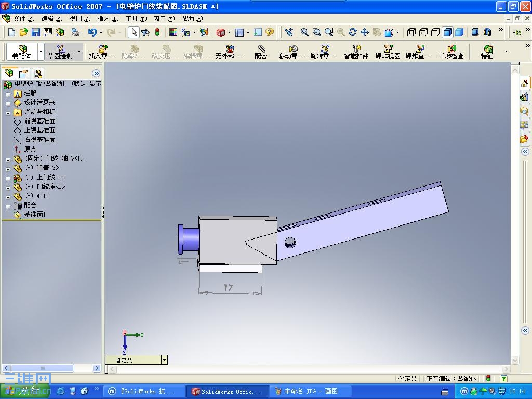The image size is (532, 399).
Task: Switch to the FeatureManager design tree tab
Action: click(x=9, y=73)
